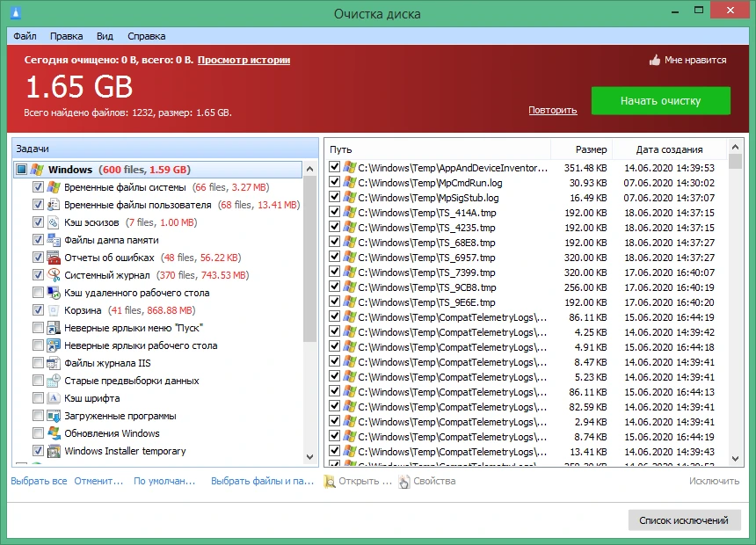
Task: Enable Файлы журнала IIS checkbox
Action: point(38,363)
